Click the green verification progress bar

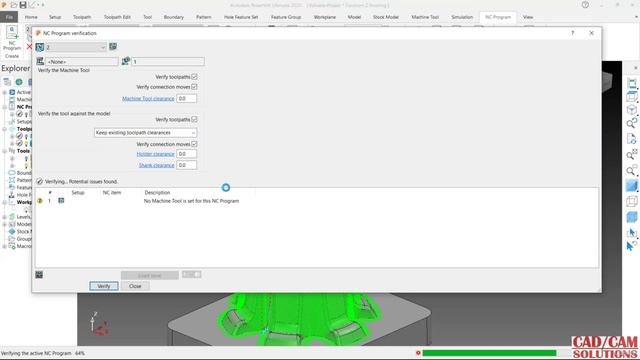tap(489, 353)
